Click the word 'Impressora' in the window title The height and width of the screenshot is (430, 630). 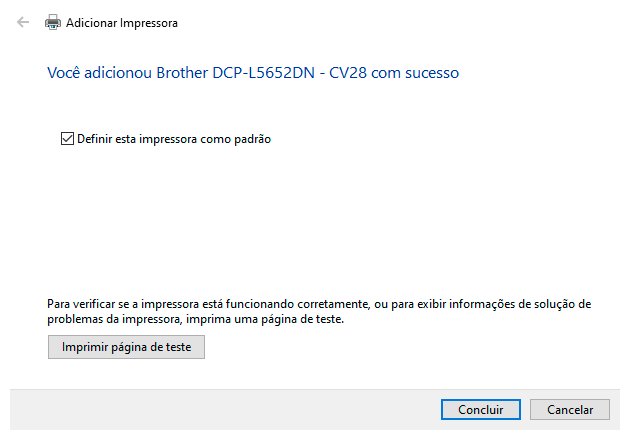pos(149,22)
